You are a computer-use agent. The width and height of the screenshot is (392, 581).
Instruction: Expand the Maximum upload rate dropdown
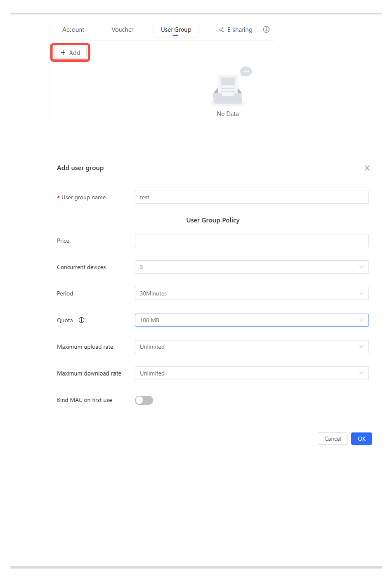click(252, 347)
